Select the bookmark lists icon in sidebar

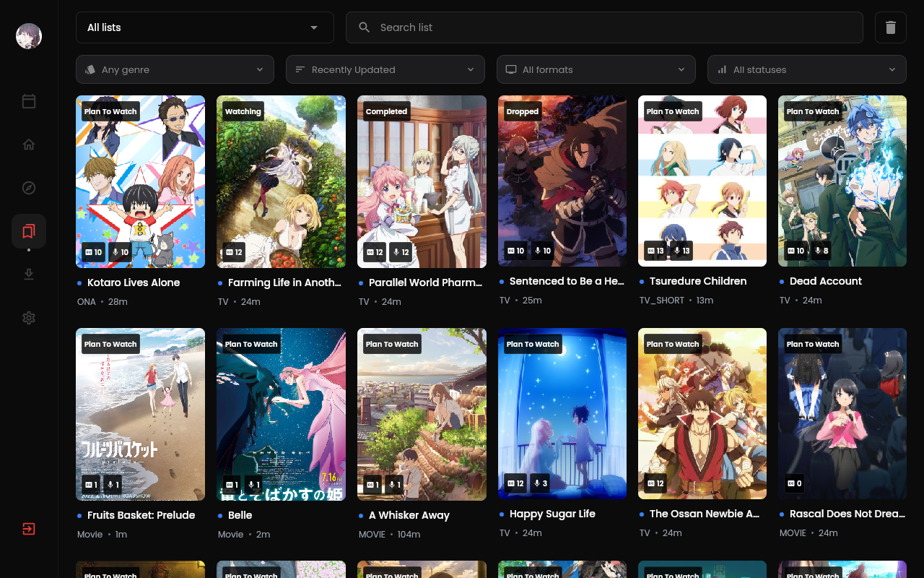(29, 231)
